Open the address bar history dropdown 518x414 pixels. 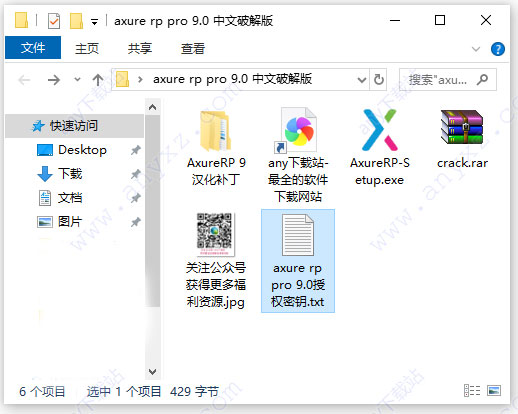[361, 80]
